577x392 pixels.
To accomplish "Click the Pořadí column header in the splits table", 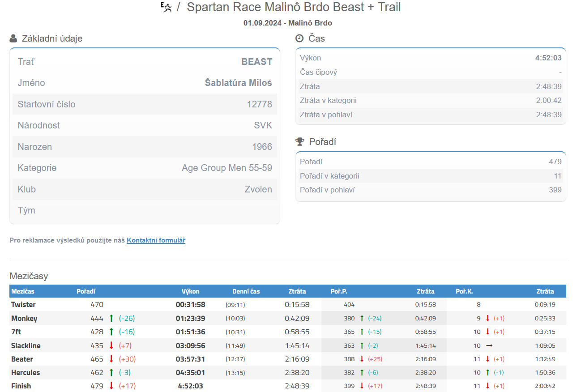I will (x=86, y=291).
